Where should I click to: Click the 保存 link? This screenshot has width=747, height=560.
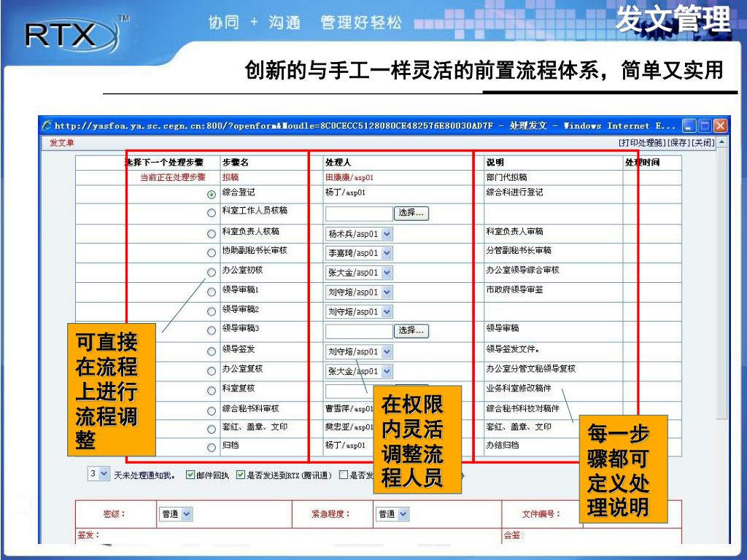(x=678, y=142)
